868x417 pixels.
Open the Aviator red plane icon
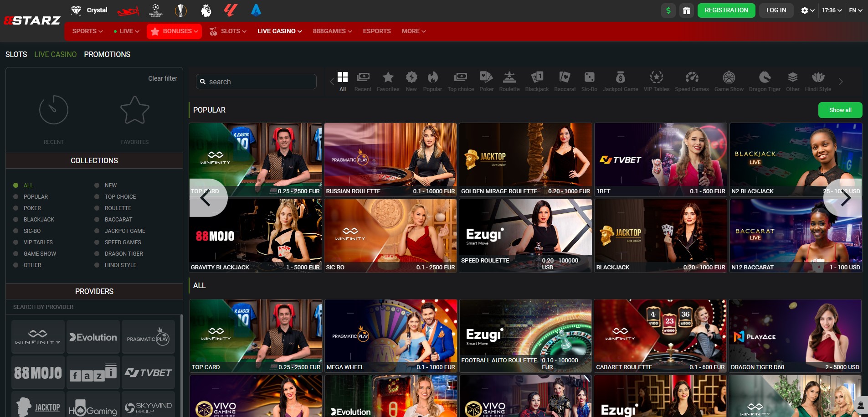pyautogui.click(x=128, y=10)
